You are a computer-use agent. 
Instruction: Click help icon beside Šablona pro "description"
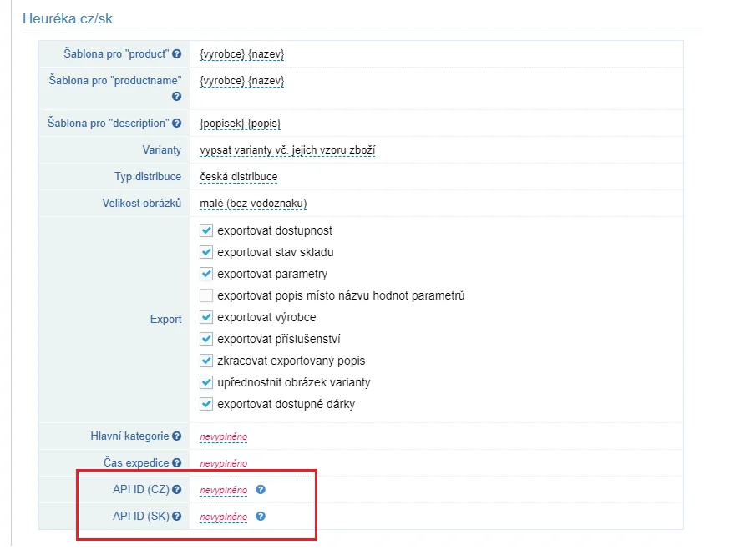176,124
